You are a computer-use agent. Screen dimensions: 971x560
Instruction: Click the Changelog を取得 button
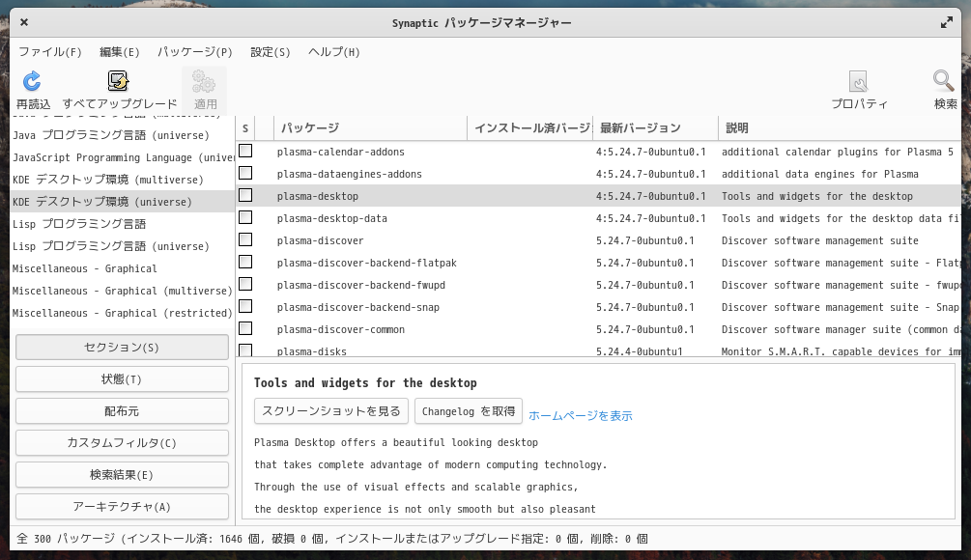click(469, 411)
